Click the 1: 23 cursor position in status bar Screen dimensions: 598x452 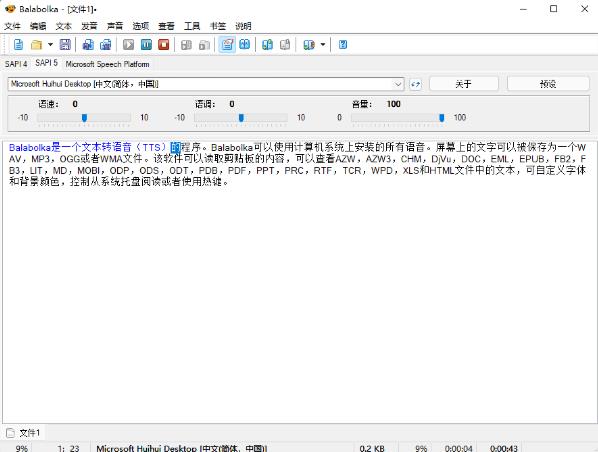point(69,449)
